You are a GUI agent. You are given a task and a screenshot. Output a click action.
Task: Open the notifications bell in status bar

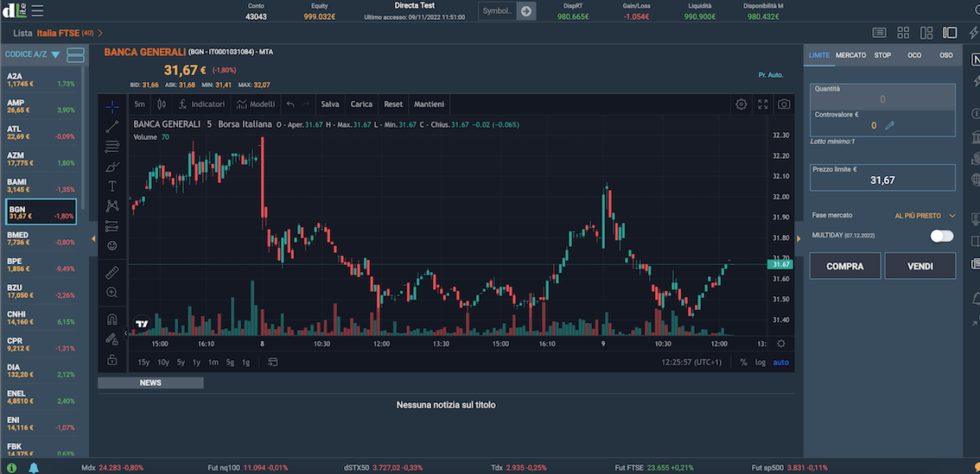(x=34, y=468)
